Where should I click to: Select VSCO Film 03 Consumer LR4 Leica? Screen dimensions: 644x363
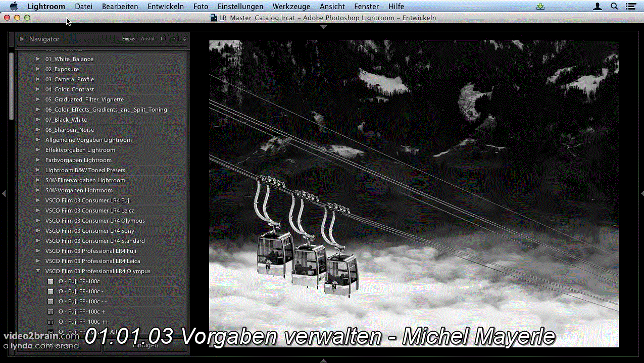click(x=90, y=211)
